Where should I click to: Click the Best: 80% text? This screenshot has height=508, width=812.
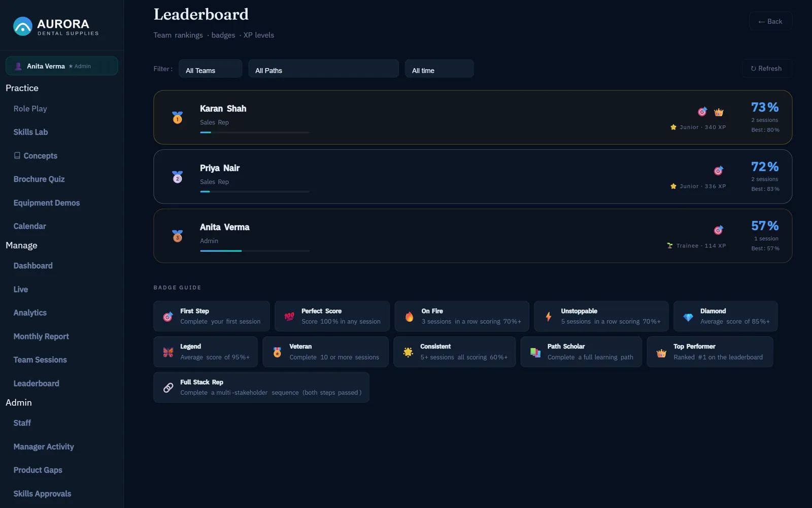point(765,130)
